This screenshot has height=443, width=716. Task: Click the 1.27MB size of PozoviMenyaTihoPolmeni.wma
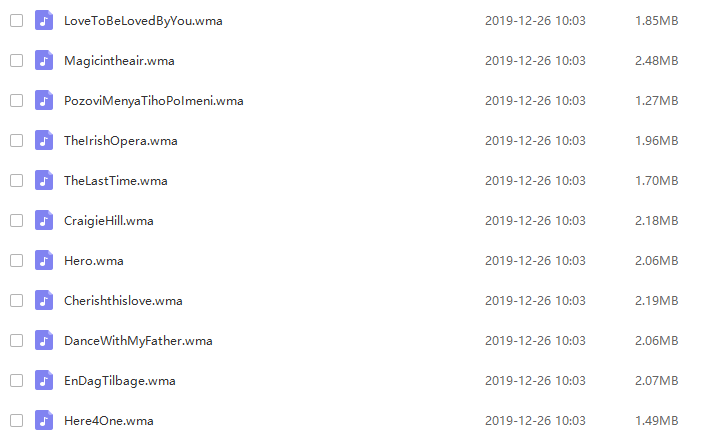(657, 100)
